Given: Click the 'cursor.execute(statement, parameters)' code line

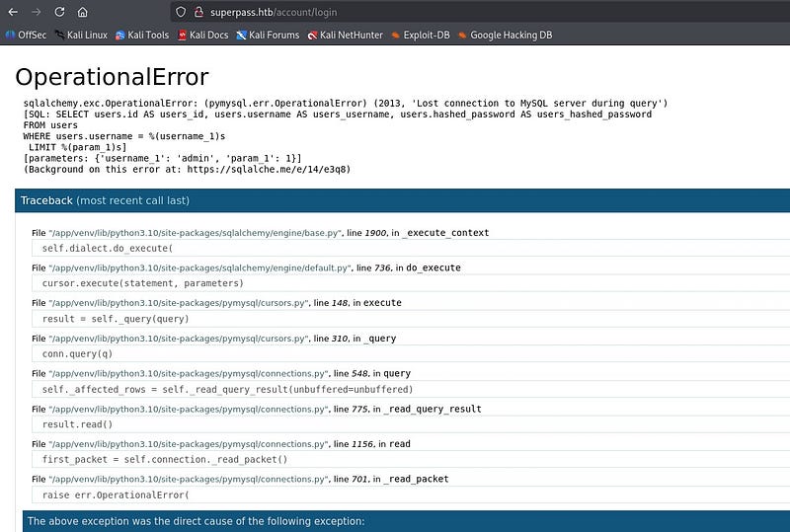Looking at the screenshot, I should pyautogui.click(x=142, y=283).
